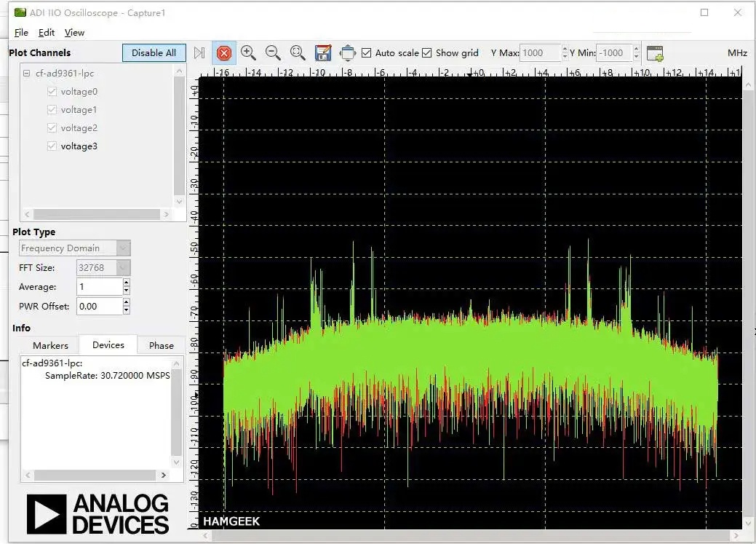756x544 pixels.
Task: Open the FFT Size dropdown
Action: click(x=103, y=268)
